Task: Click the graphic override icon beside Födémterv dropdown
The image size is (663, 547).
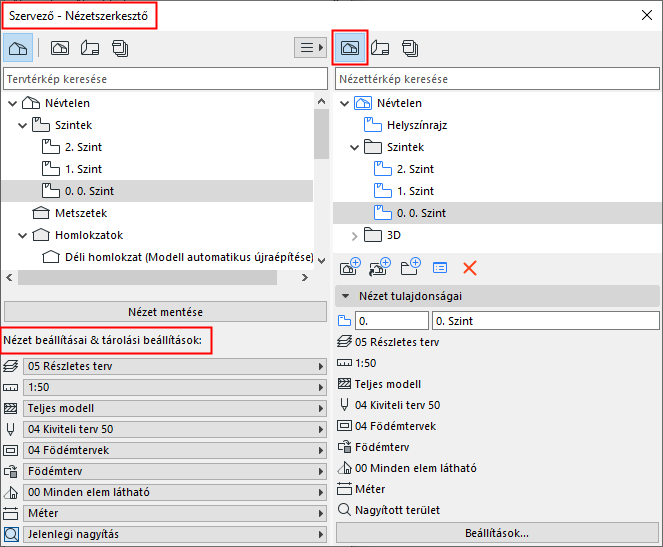Action: (11, 471)
